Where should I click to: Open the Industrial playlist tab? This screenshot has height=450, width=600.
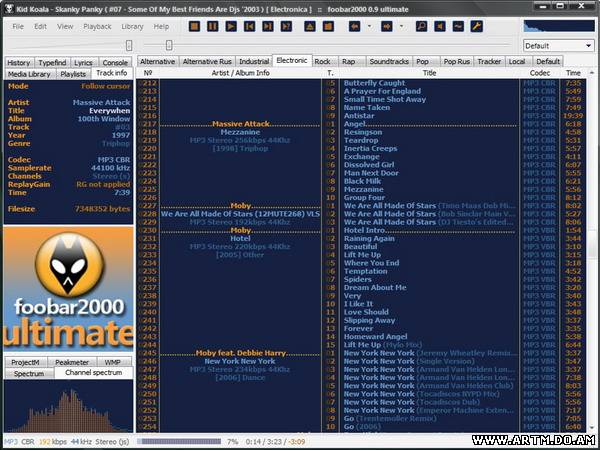tap(254, 62)
